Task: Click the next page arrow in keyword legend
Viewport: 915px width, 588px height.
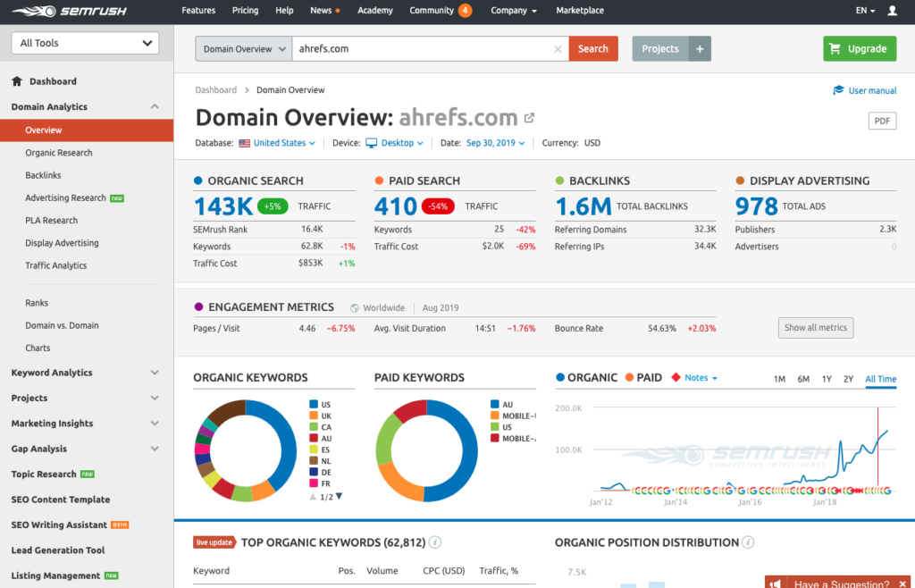Action: (x=339, y=497)
